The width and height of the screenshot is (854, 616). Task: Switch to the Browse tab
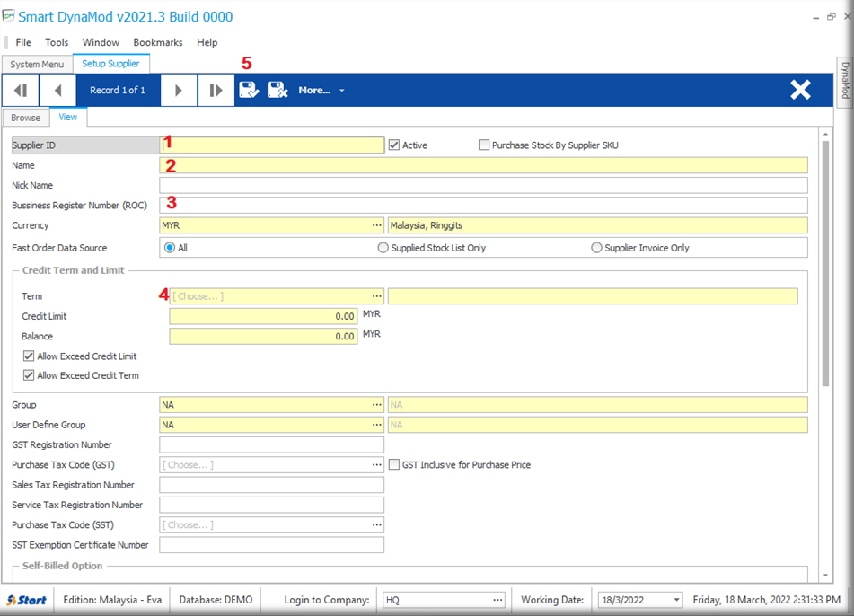click(x=25, y=118)
